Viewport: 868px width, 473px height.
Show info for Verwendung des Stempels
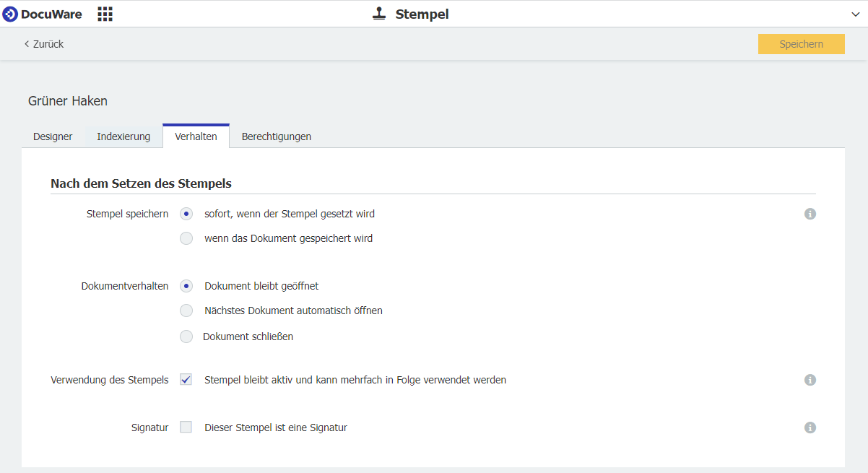point(810,380)
